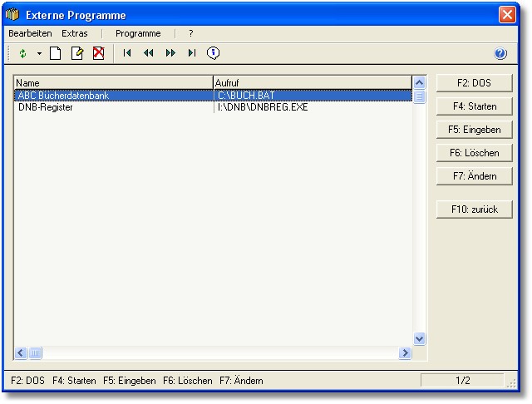Open the Extras menu
This screenshot has width=532, height=404.
click(x=75, y=33)
